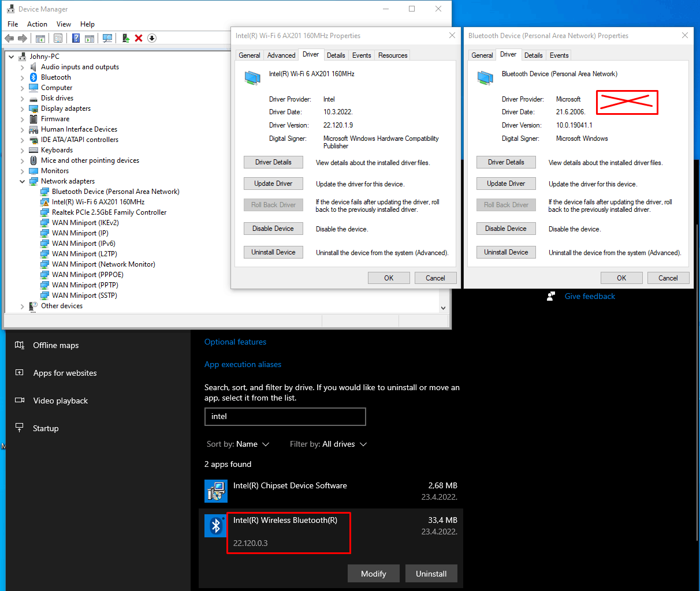Image resolution: width=700 pixels, height=591 pixels.
Task: Open Offline maps settings page
Action: click(55, 345)
